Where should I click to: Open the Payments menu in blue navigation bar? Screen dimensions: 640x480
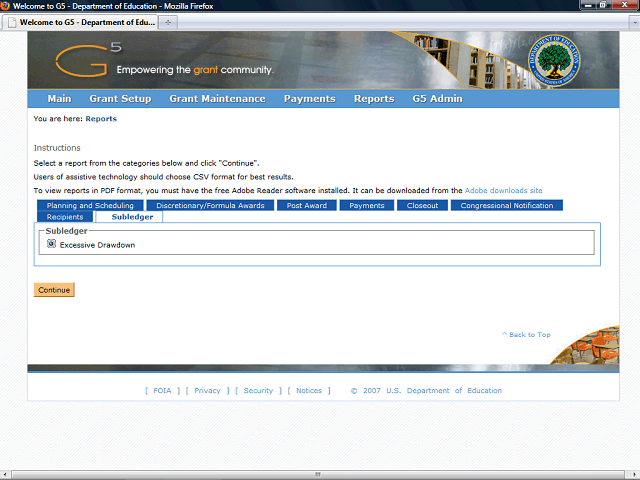click(310, 99)
